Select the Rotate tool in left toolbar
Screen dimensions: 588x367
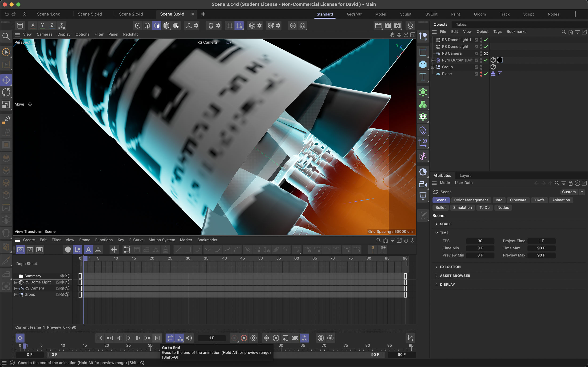point(6,92)
